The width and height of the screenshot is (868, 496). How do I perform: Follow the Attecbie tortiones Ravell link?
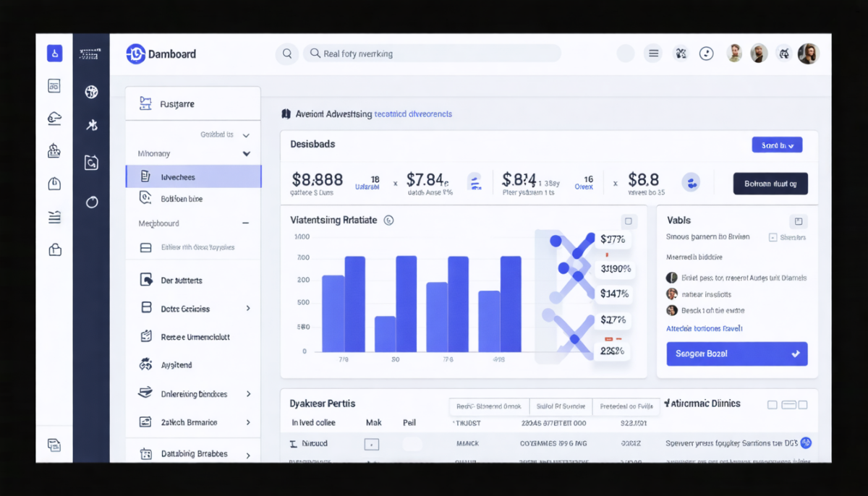pyautogui.click(x=704, y=328)
